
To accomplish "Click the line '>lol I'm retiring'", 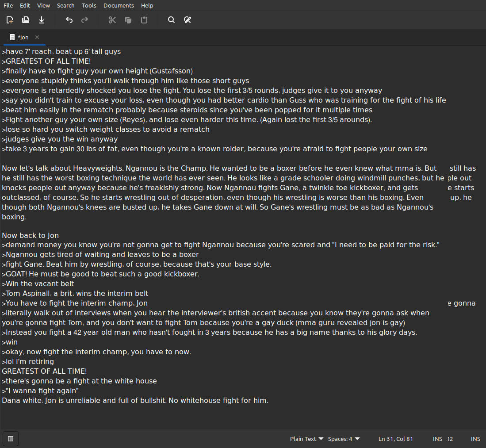I will click(28, 362).
